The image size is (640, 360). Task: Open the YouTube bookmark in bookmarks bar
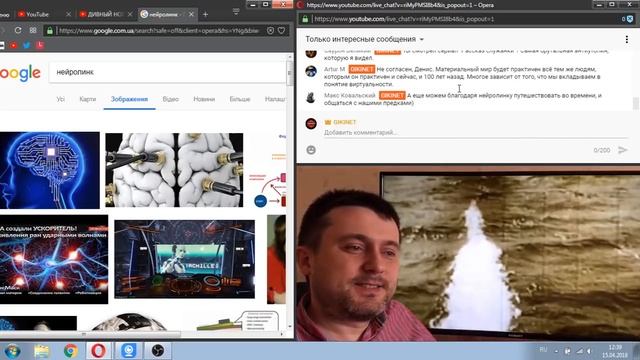pyautogui.click(x=13, y=45)
